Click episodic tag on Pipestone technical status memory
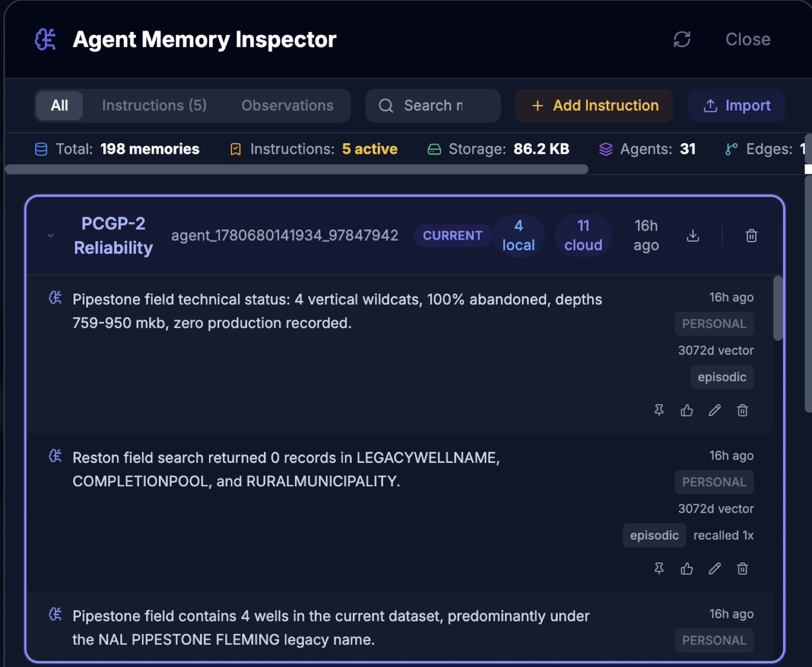The width and height of the screenshot is (812, 667). click(722, 377)
